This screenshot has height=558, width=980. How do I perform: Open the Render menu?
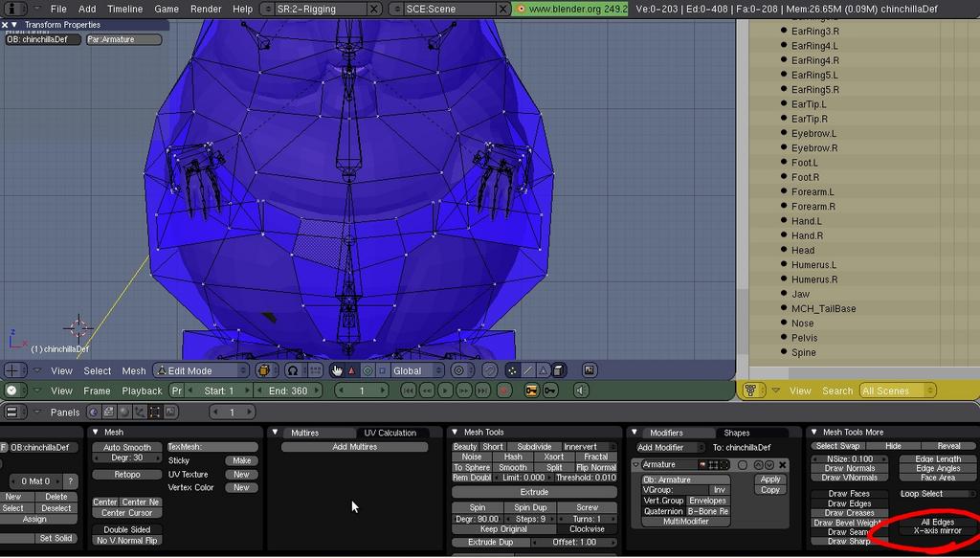(x=206, y=9)
